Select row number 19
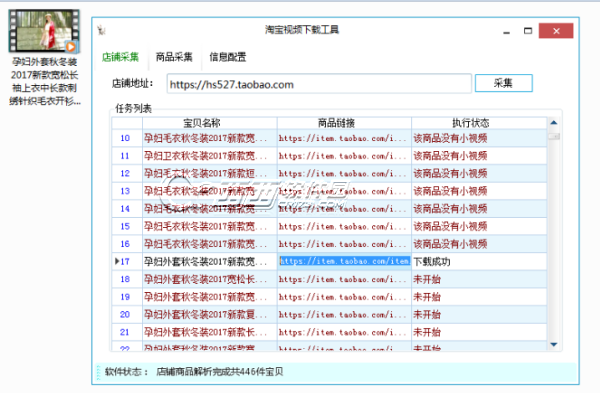The image size is (600, 393). tap(127, 297)
